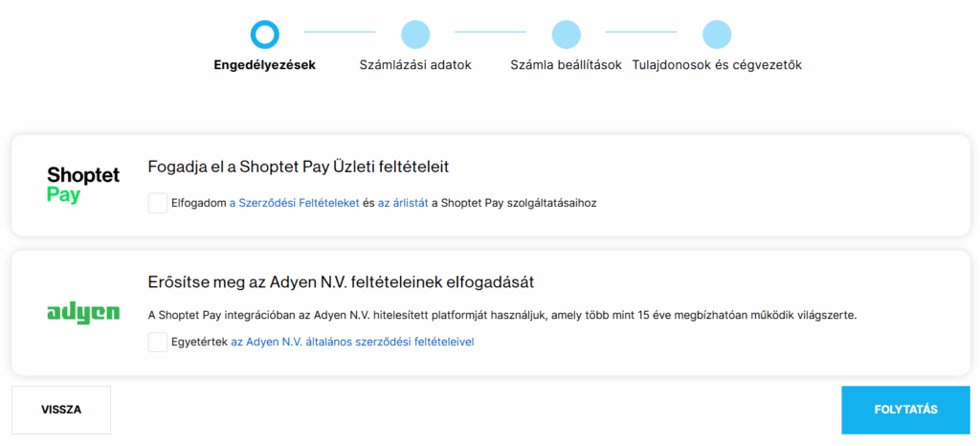Viewport: 980px width, 446px height.
Task: Click the Engedélyezések step circle
Action: tap(264, 34)
